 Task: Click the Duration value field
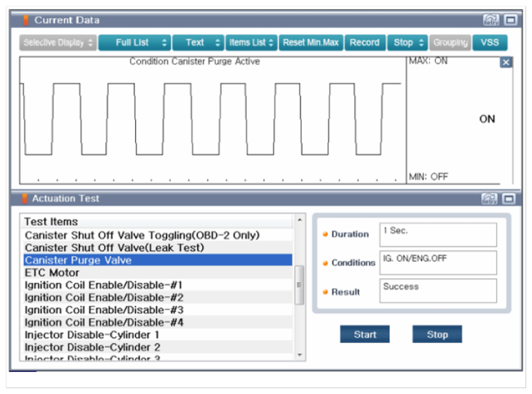tap(438, 235)
